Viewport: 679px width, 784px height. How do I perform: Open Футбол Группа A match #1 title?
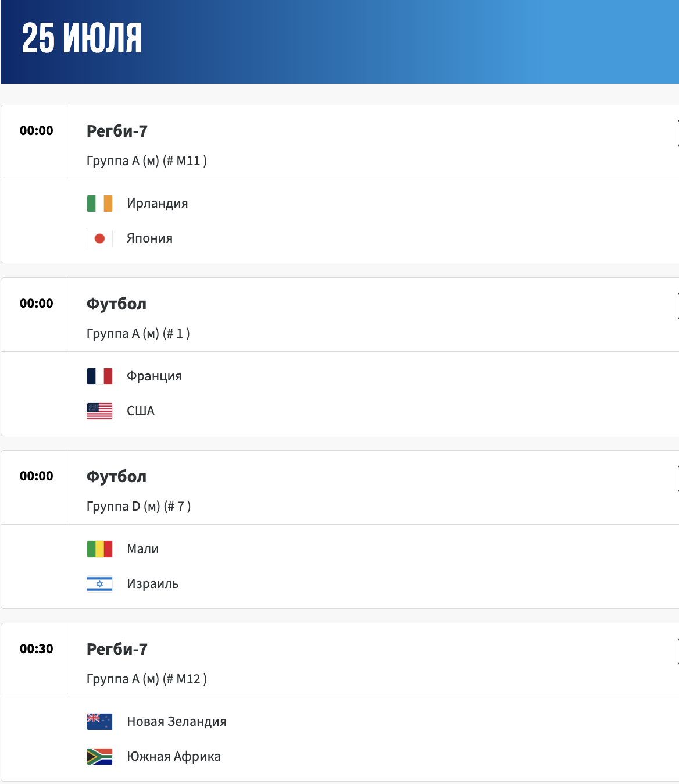tap(116, 304)
